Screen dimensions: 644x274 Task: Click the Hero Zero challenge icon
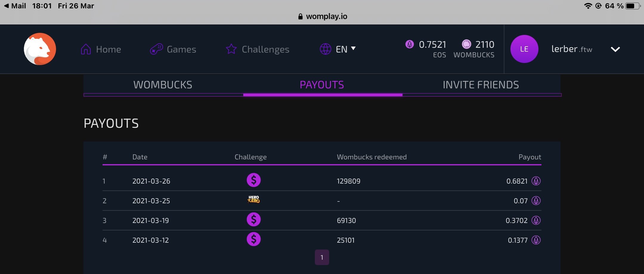(254, 200)
